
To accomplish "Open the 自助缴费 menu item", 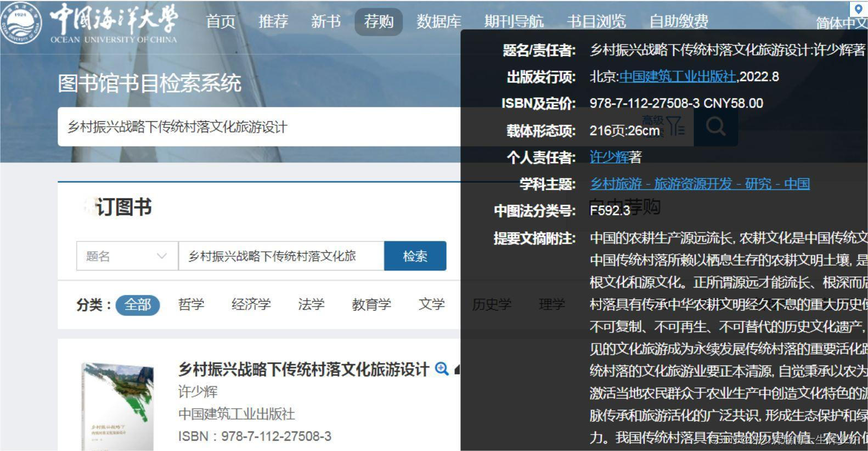I will click(x=679, y=21).
